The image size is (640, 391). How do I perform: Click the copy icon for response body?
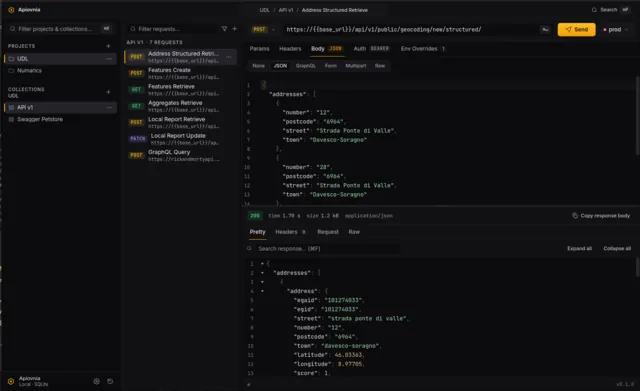575,215
